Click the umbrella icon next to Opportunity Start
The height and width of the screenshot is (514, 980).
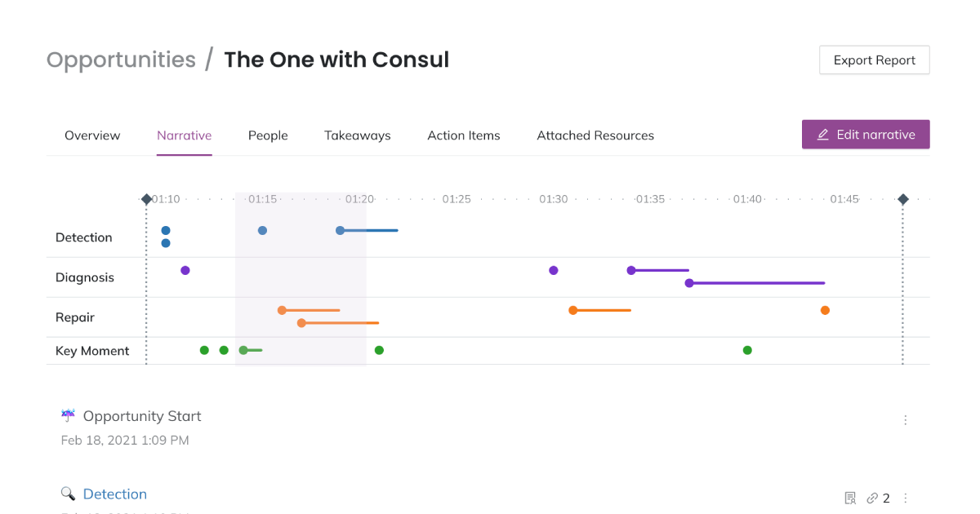click(68, 414)
